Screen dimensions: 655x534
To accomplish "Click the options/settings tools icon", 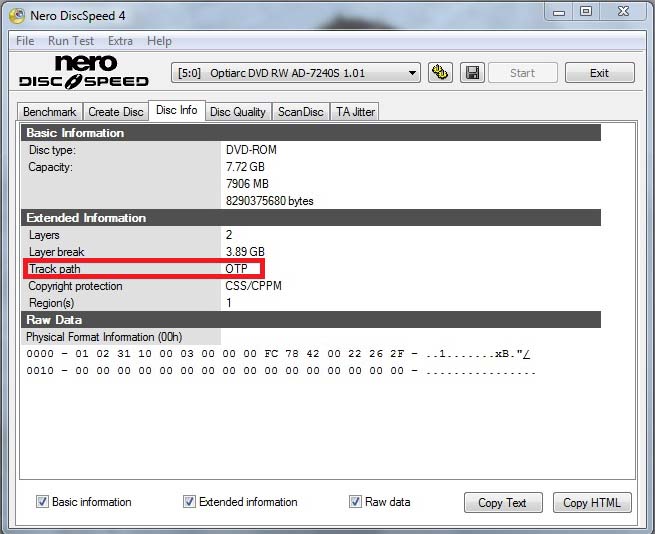I will click(x=440, y=73).
